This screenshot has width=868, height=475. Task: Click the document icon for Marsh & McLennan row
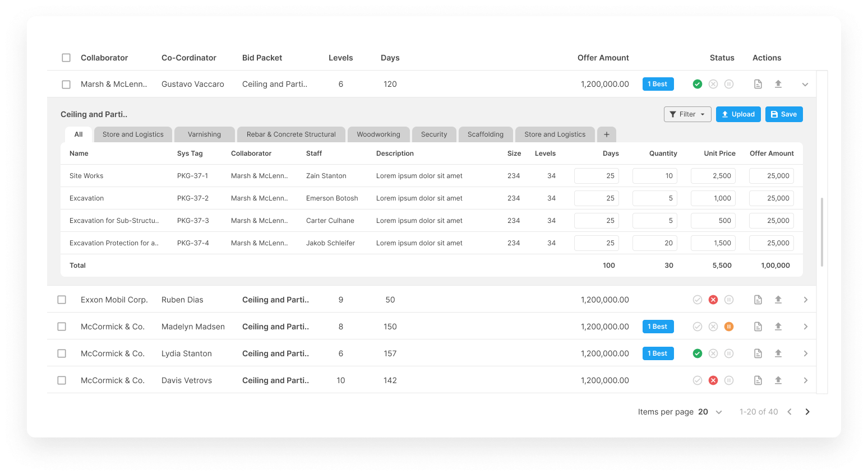(x=758, y=84)
